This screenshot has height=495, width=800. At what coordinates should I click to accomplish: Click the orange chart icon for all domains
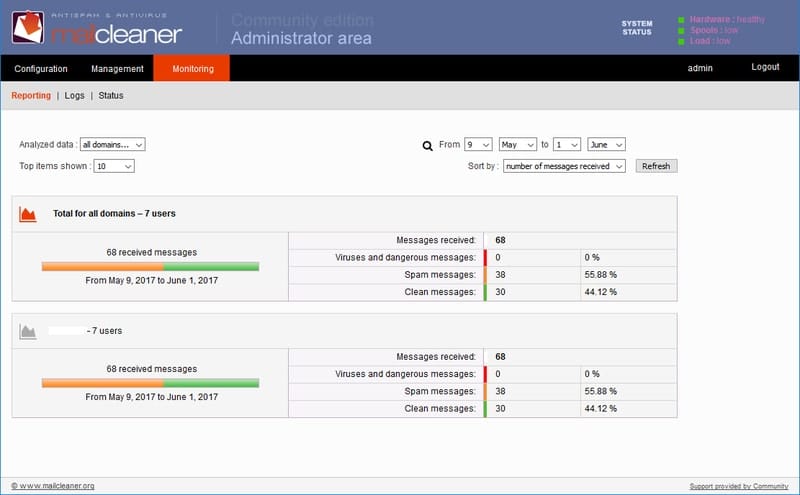(x=28, y=214)
